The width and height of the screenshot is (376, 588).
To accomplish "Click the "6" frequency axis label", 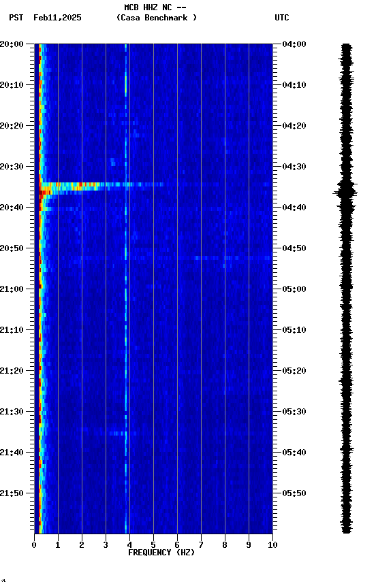I will [x=177, y=546].
